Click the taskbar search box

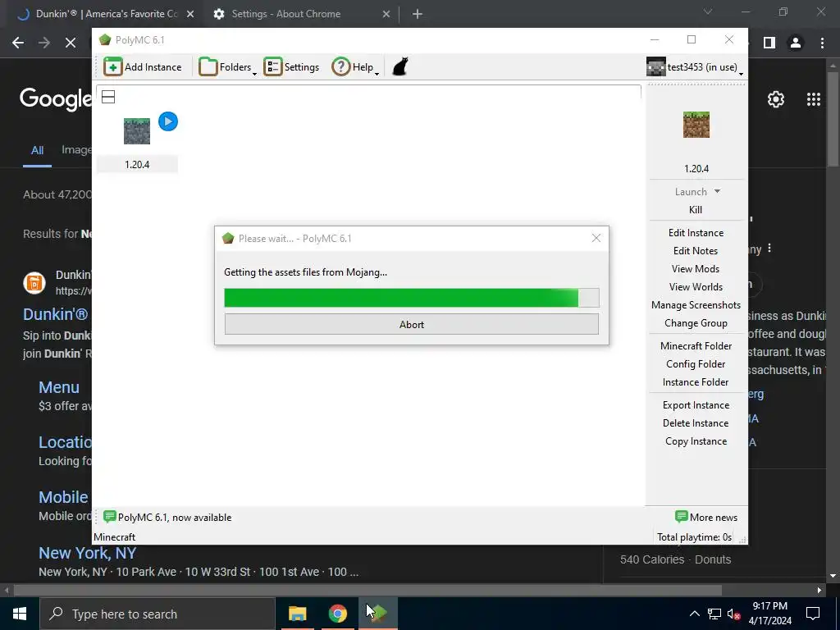tap(157, 614)
